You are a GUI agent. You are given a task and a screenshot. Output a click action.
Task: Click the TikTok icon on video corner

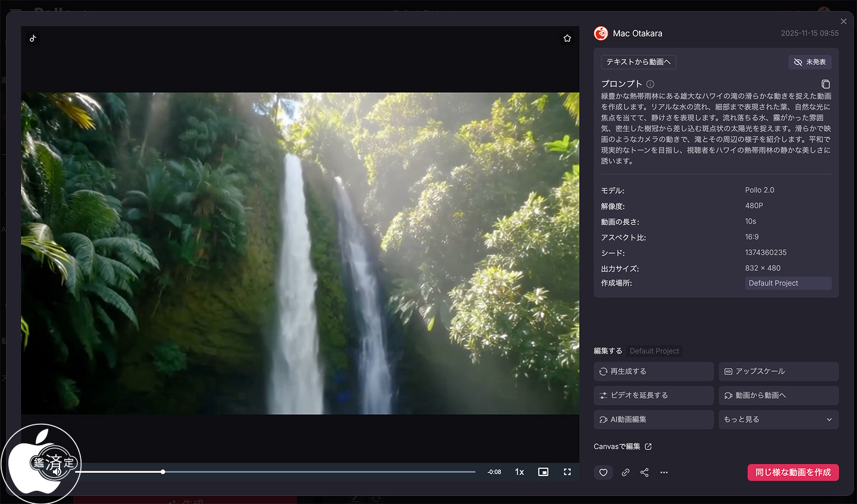[33, 38]
